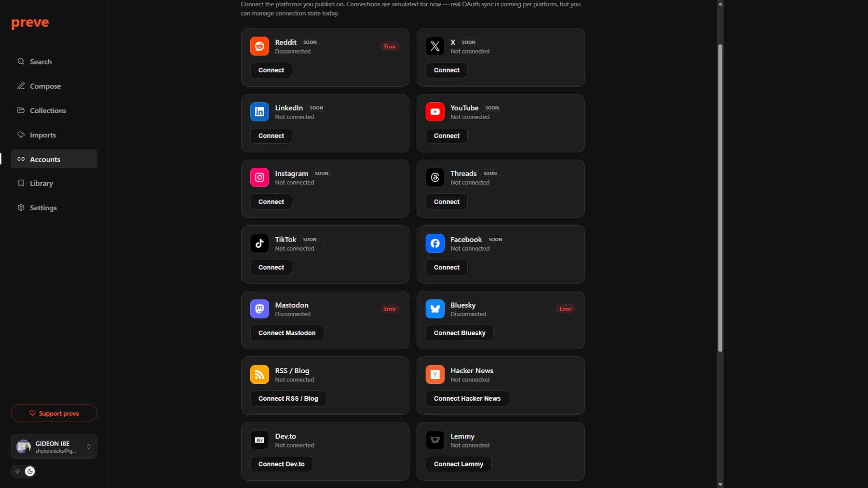This screenshot has width=868, height=488.
Task: Click the Lemmy platform icon
Action: pos(435,440)
